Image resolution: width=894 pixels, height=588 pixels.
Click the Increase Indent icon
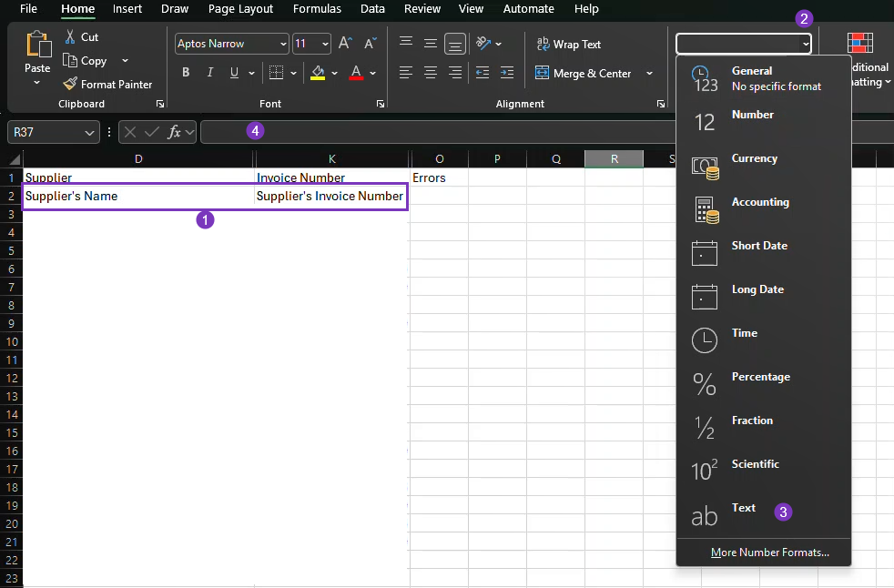pyautogui.click(x=505, y=73)
